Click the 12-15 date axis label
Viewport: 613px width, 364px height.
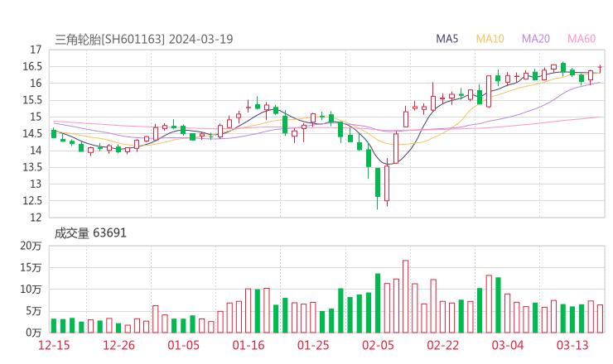click(54, 345)
